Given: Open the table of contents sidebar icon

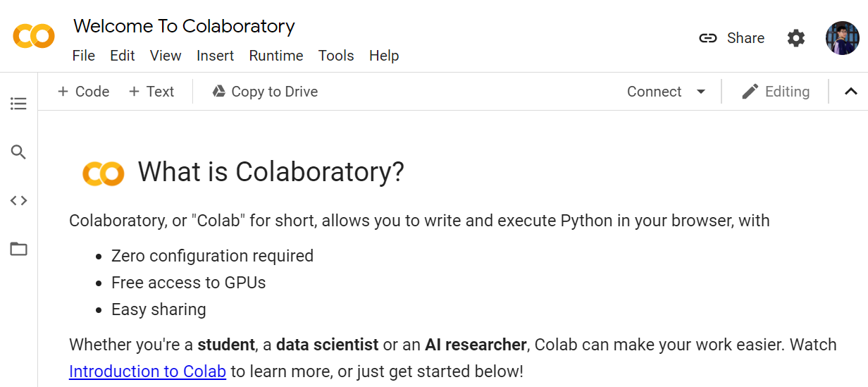Looking at the screenshot, I should [18, 104].
